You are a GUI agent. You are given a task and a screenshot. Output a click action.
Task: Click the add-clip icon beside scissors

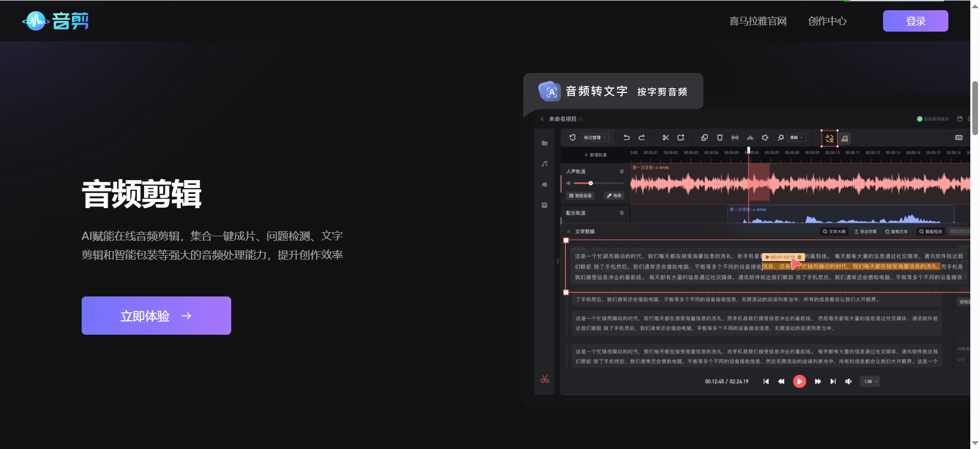(x=681, y=137)
